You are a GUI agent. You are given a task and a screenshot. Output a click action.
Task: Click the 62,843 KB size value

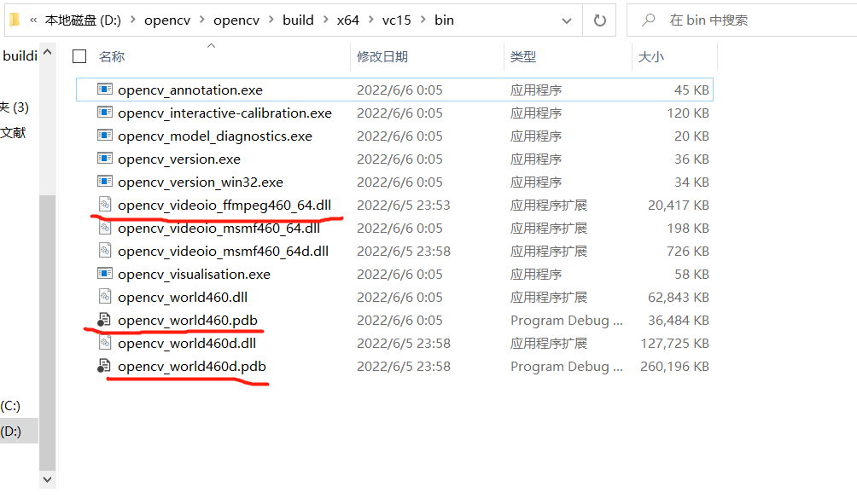coord(679,297)
